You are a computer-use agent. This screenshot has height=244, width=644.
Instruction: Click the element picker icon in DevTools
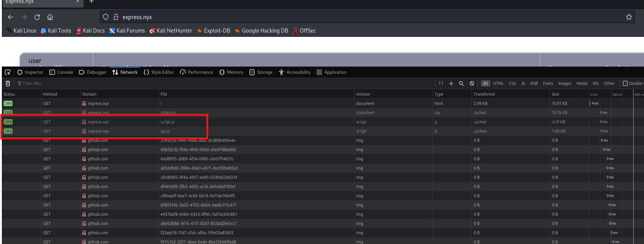[x=8, y=72]
